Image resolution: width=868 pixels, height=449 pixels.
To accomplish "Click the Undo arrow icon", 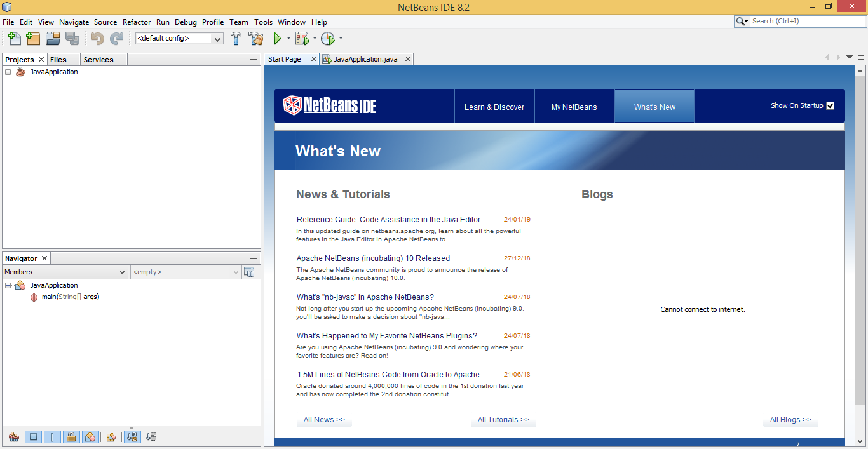I will [97, 39].
